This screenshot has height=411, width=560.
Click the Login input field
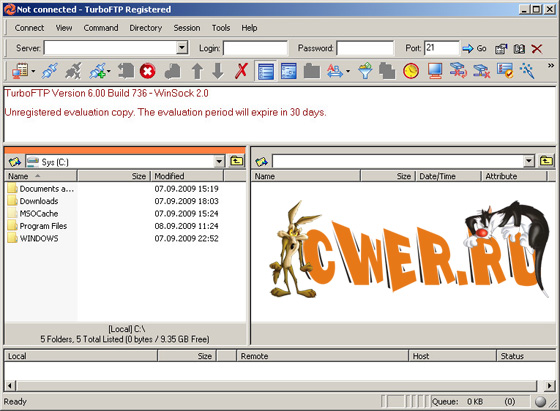coord(255,48)
